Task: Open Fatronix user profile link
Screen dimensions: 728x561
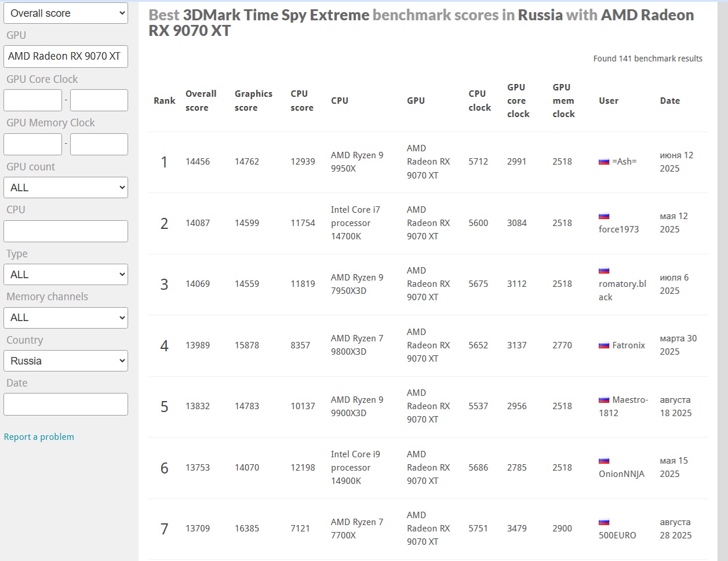Action: (x=628, y=345)
